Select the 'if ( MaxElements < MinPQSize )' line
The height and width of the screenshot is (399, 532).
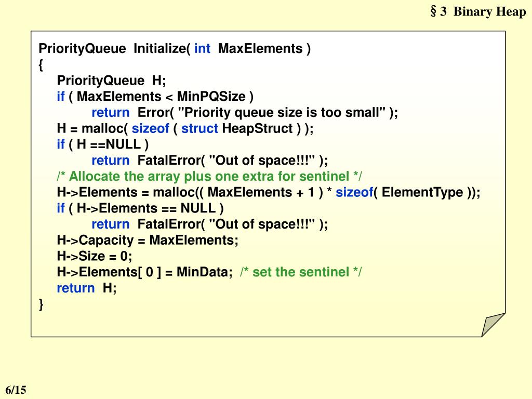pos(155,96)
